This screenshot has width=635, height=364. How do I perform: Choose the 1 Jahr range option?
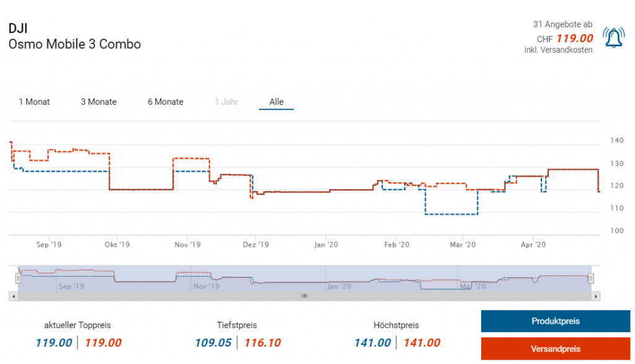tap(226, 102)
